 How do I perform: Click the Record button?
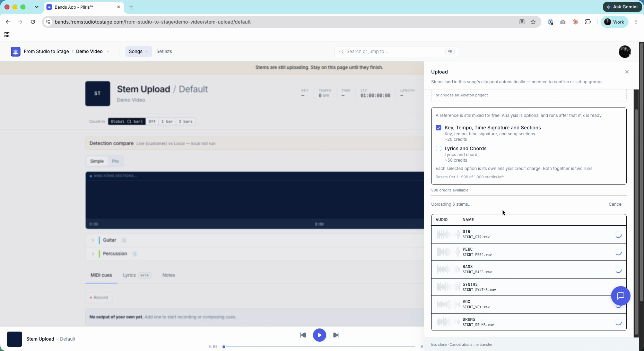click(99, 298)
